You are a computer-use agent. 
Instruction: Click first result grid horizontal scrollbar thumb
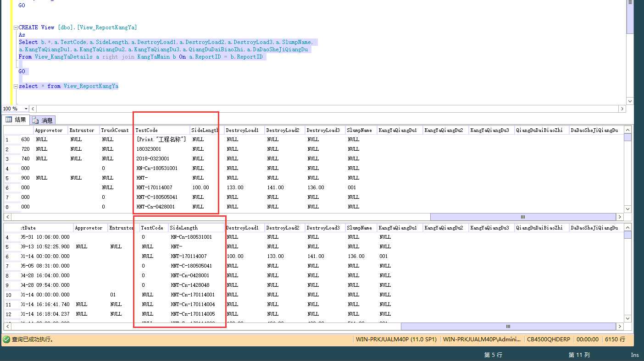pyautogui.click(x=523, y=217)
